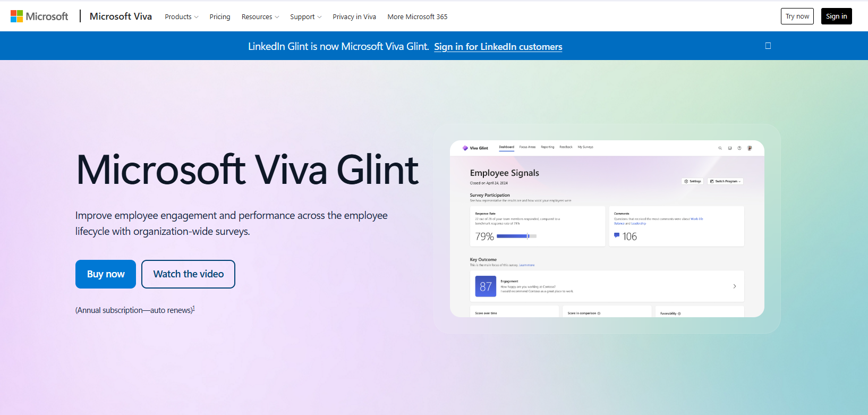
Task: Select the Dashboard tab in Viva Glint preview
Action: pyautogui.click(x=507, y=147)
